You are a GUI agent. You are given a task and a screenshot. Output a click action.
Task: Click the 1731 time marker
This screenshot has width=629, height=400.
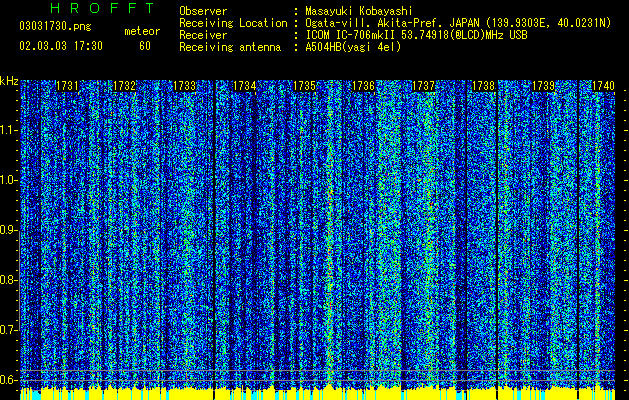click(67, 86)
